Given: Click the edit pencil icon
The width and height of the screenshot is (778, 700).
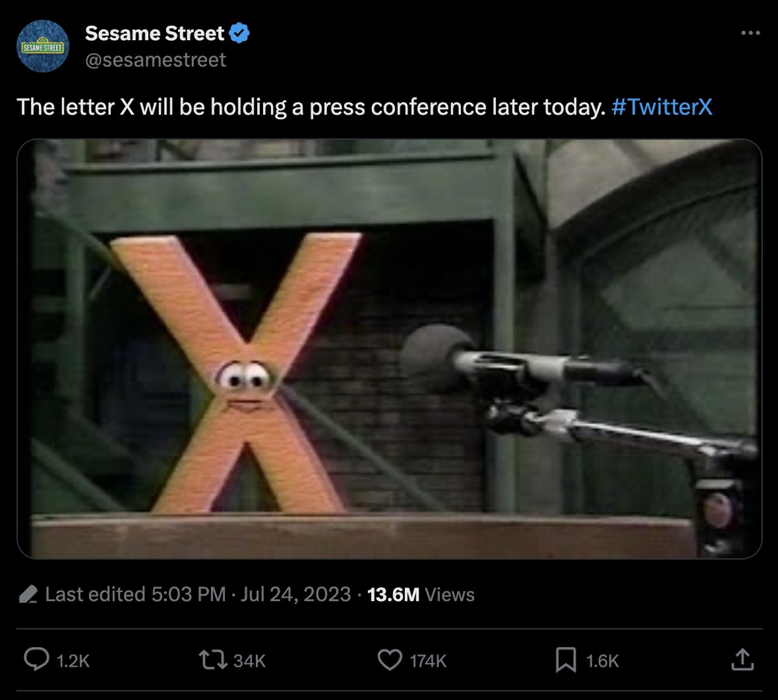Looking at the screenshot, I should (29, 594).
